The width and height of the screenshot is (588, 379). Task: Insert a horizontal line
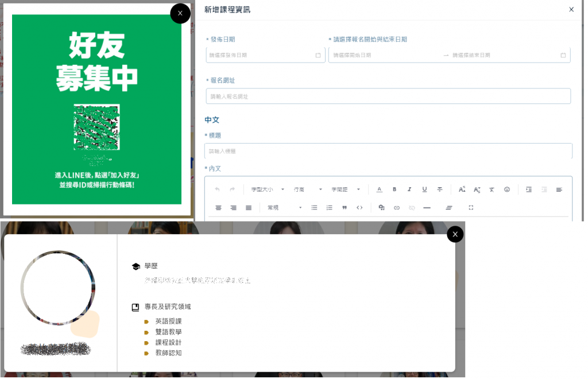pos(427,208)
